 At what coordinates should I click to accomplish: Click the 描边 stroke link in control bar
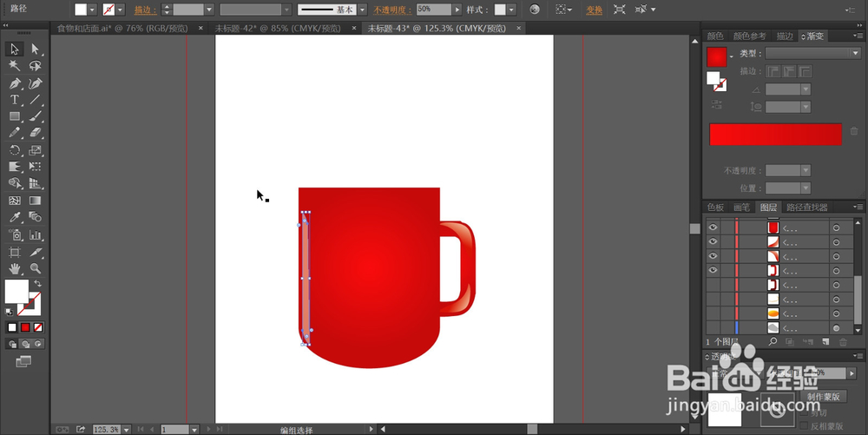[x=146, y=10]
